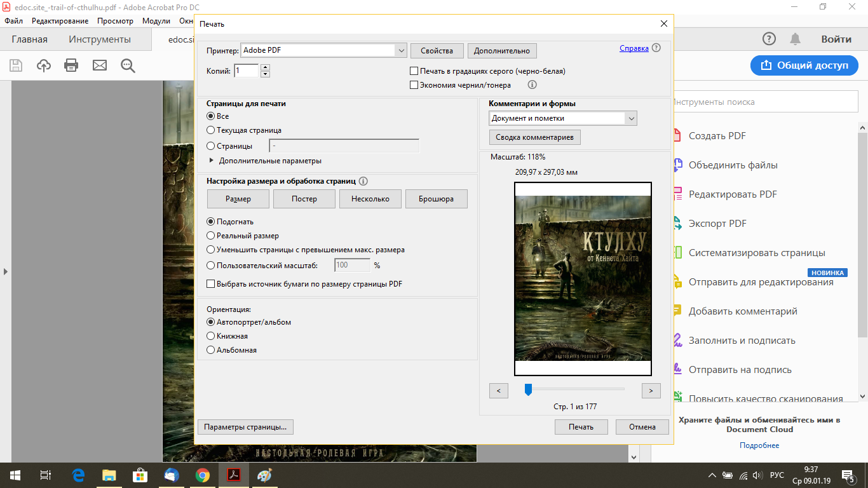Click the notifications bell icon
This screenshot has height=488, width=868.
tap(795, 39)
